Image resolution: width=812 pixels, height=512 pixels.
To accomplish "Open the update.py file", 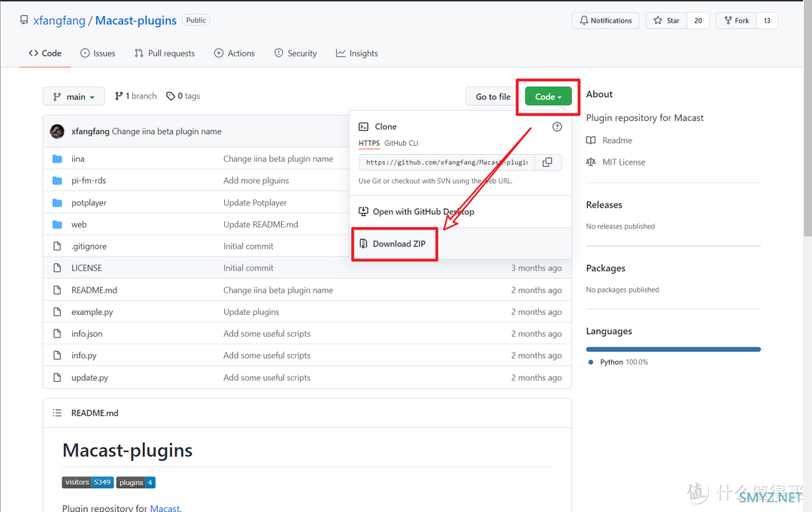I will 89,377.
